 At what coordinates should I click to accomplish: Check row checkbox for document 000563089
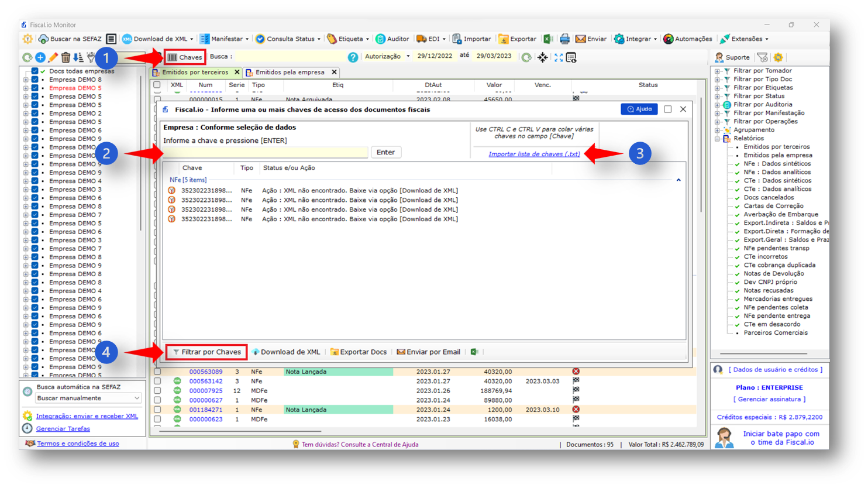click(157, 372)
